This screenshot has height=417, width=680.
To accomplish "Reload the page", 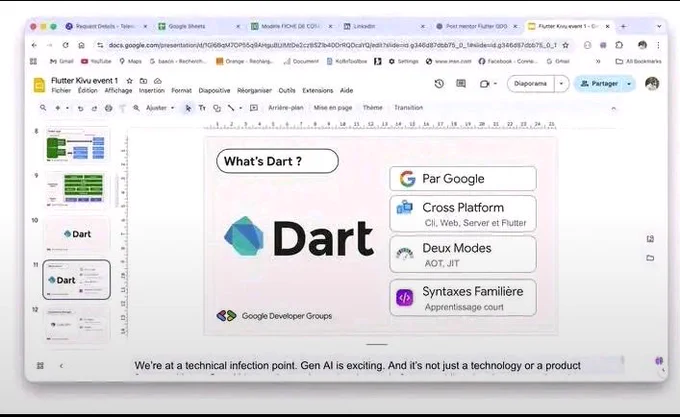I will tap(65, 45).
